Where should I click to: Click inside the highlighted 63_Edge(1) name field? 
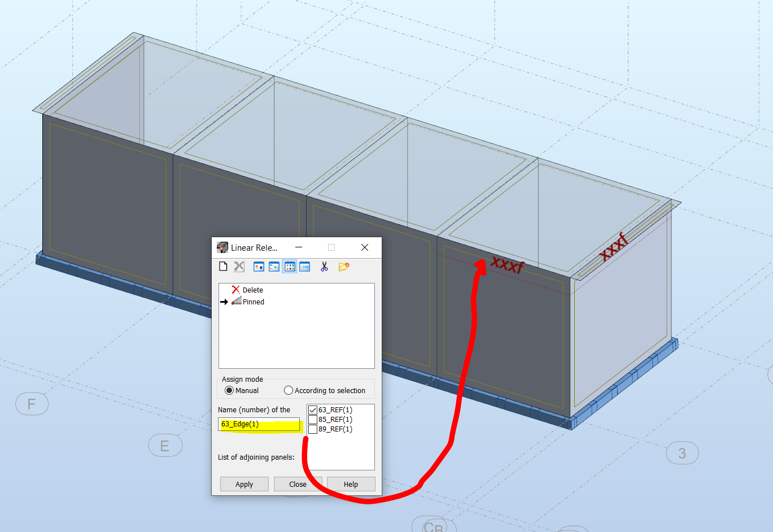[259, 424]
